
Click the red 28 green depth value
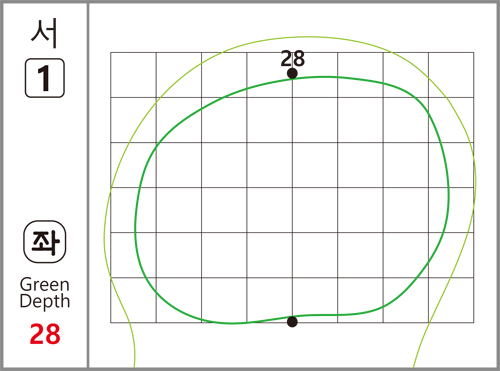pyautogui.click(x=45, y=334)
